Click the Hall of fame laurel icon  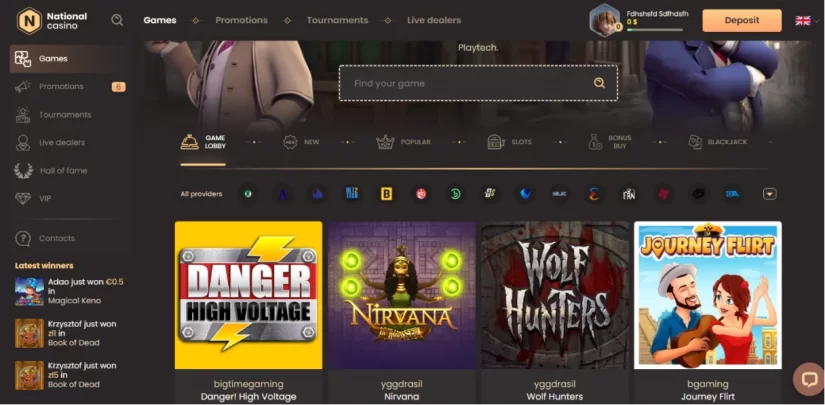click(x=23, y=171)
